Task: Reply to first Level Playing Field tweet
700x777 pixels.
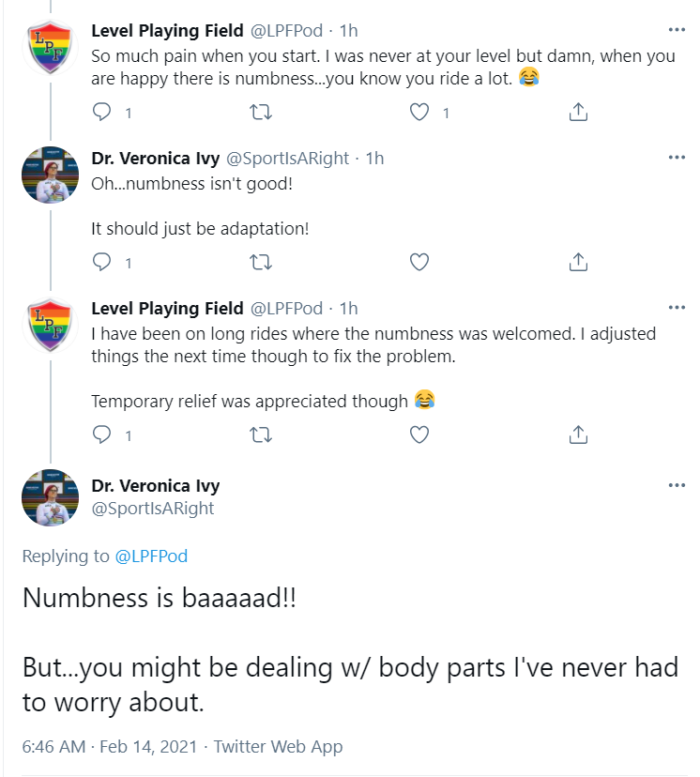Action: (x=102, y=112)
